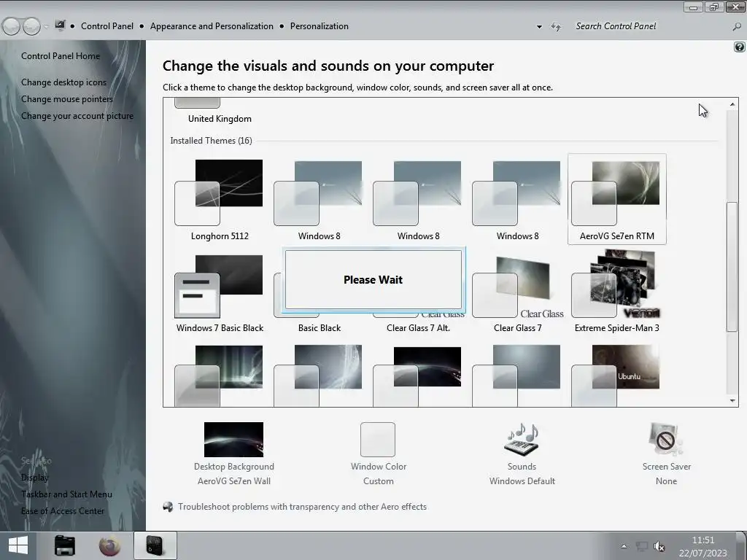747x560 pixels.
Task: Open Screen Saver settings
Action: 666,454
